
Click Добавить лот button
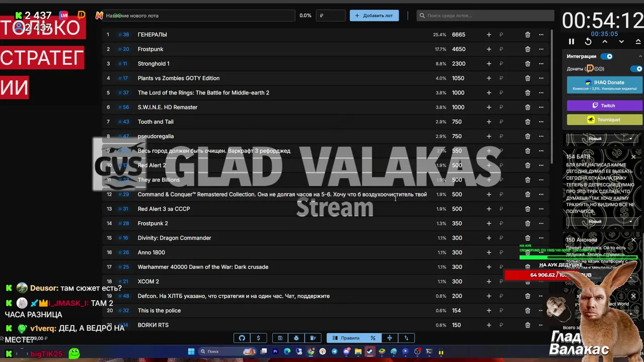coord(374,16)
